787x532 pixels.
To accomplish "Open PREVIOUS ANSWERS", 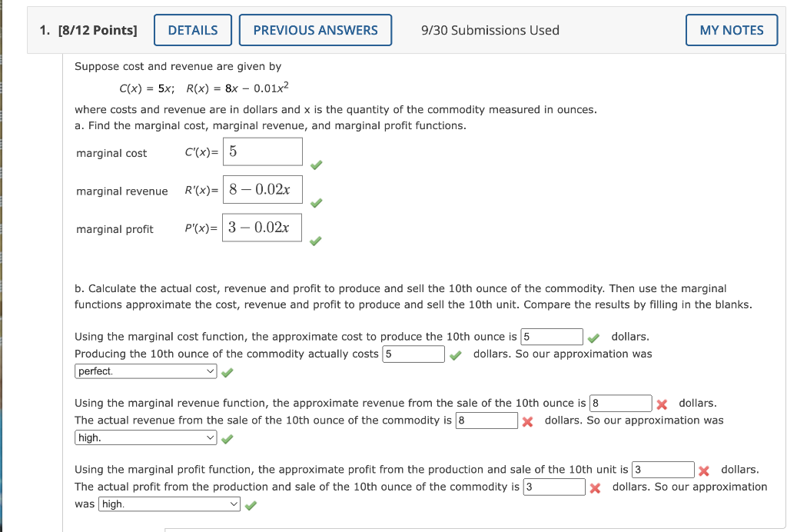I will (315, 29).
